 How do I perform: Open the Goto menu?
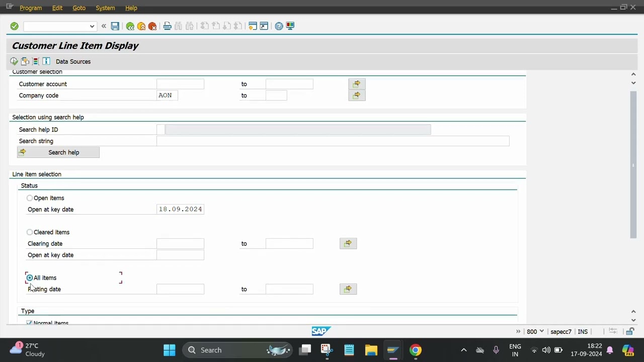[79, 8]
